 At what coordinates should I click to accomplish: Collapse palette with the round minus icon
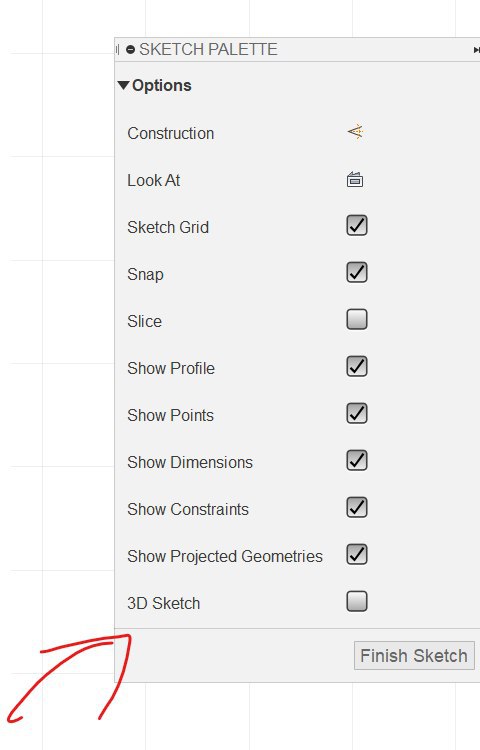[131, 50]
